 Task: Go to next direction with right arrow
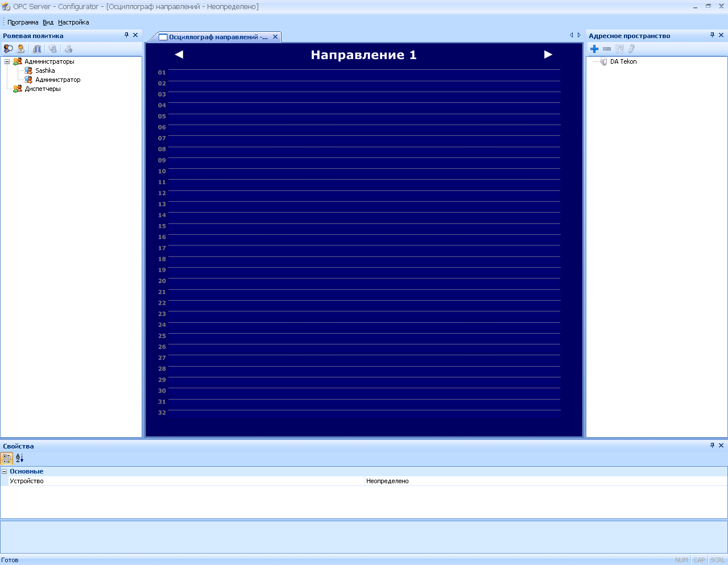(548, 55)
